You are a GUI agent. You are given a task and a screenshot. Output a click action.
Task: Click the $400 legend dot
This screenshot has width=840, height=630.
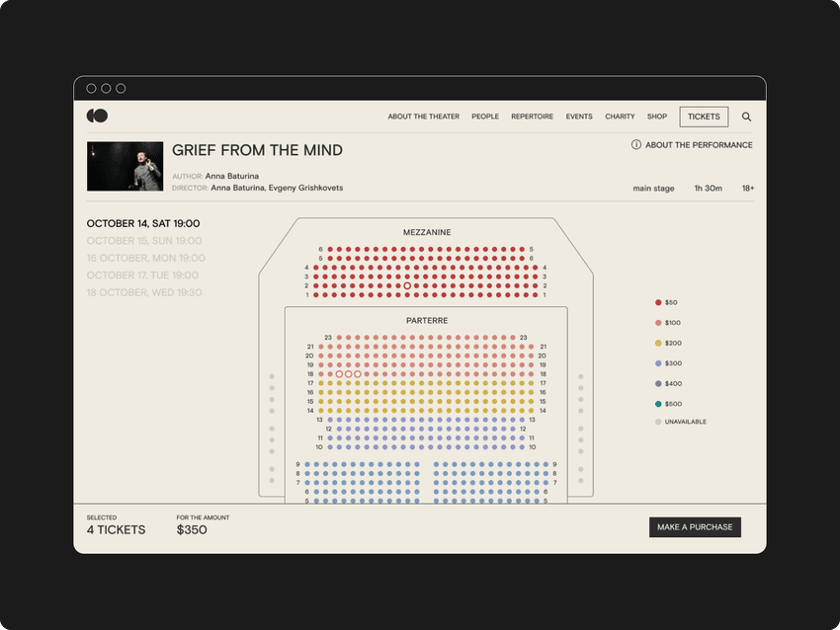pyautogui.click(x=657, y=383)
